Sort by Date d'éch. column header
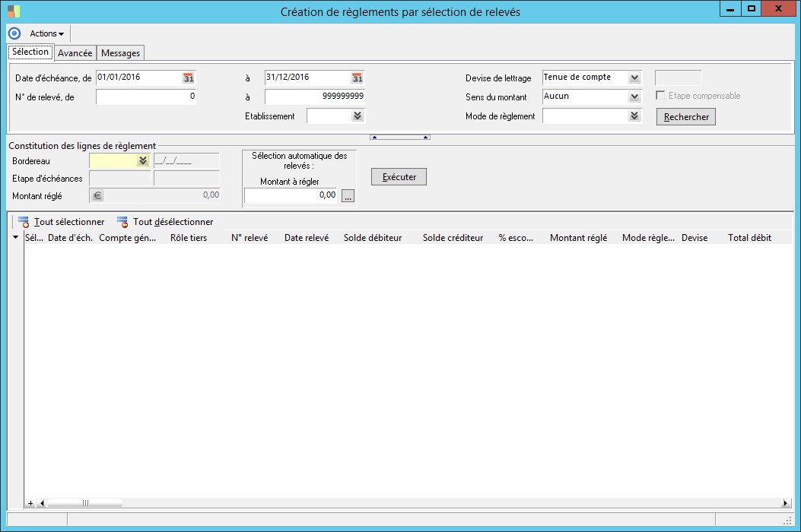The width and height of the screenshot is (801, 532). click(x=71, y=238)
